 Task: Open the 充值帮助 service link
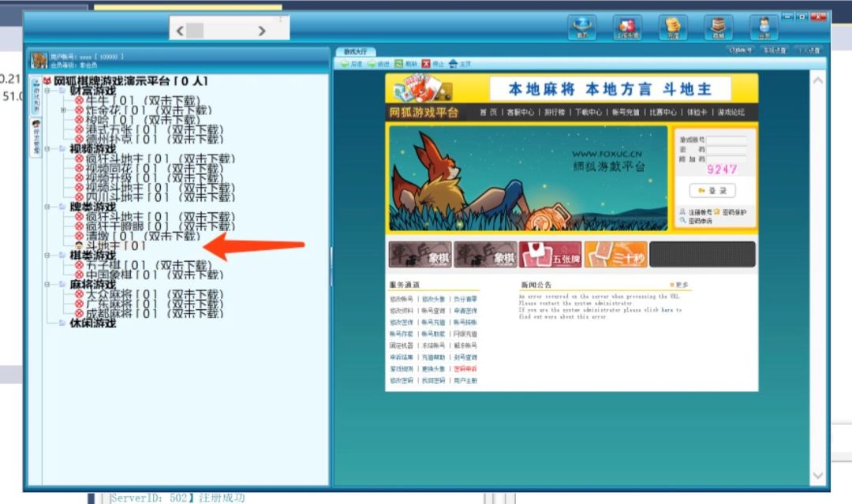coord(433,357)
